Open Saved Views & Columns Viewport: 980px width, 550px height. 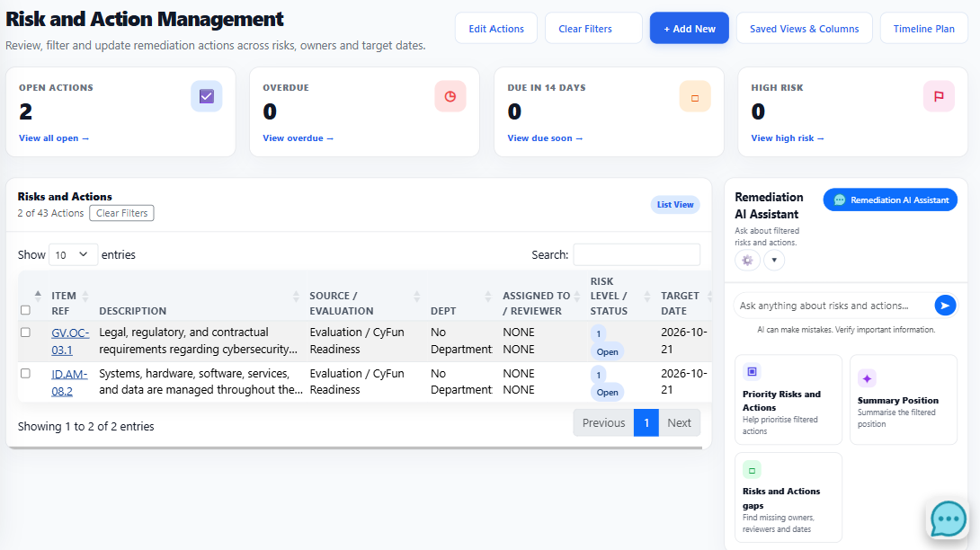point(805,28)
